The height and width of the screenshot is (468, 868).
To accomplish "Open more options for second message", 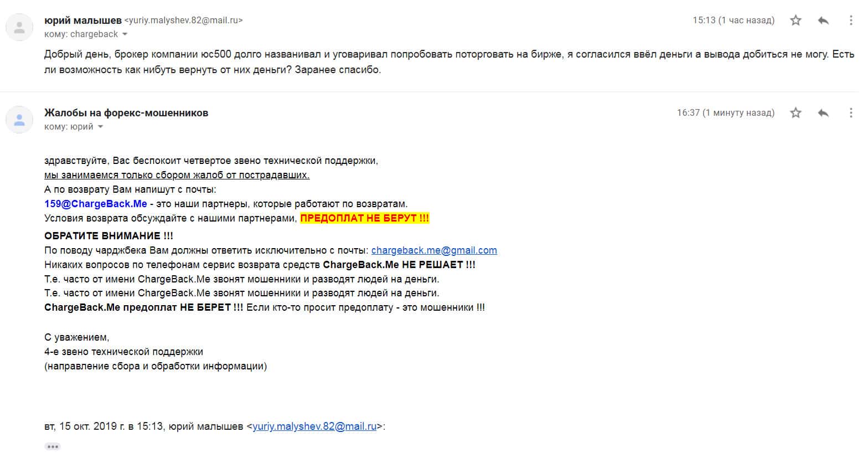I will click(x=851, y=113).
